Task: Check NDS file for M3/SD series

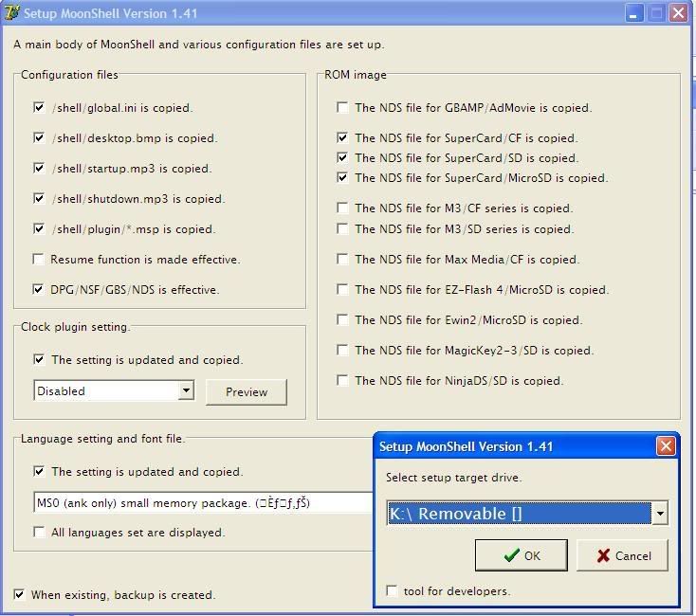Action: [342, 228]
